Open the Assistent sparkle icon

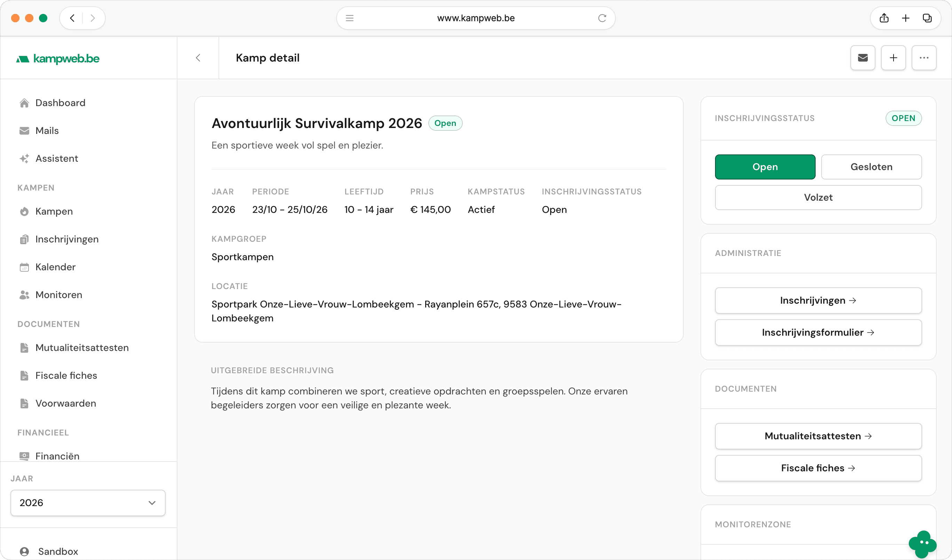[x=24, y=159]
